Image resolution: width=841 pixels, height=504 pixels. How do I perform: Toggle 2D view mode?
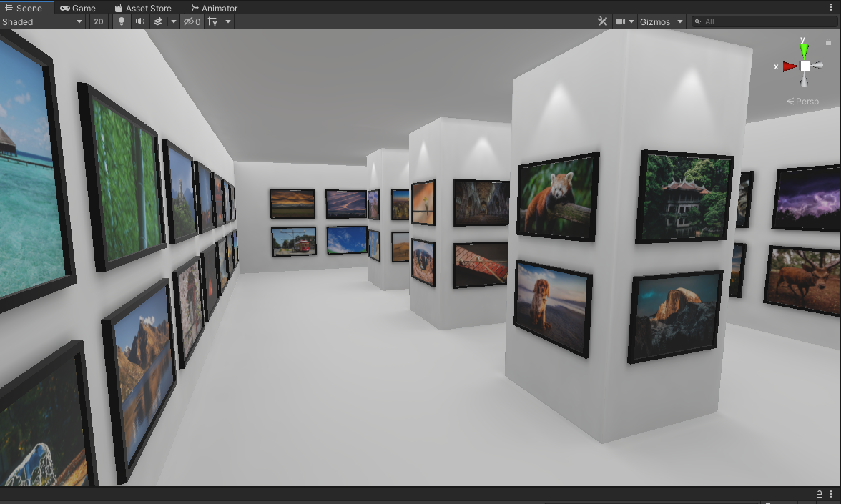click(98, 21)
